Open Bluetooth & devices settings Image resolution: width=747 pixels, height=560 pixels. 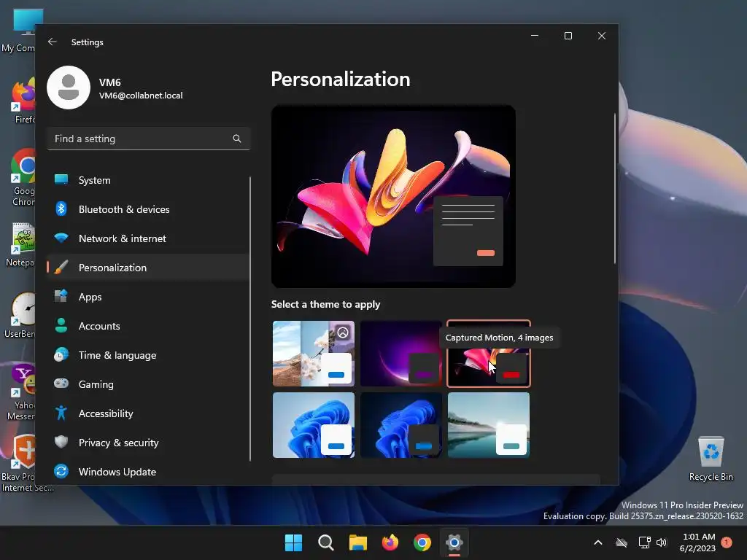147,209
